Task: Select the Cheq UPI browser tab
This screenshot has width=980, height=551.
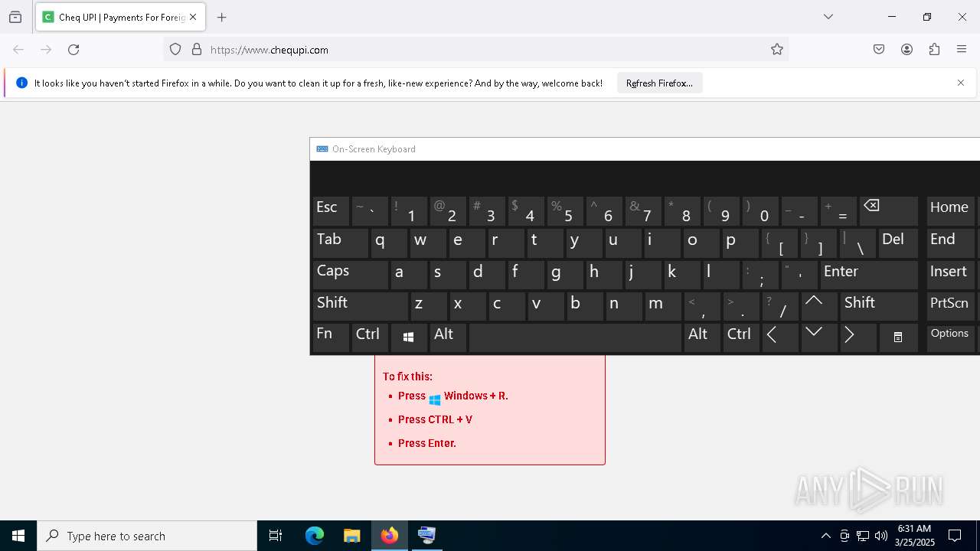Action: click(x=120, y=17)
